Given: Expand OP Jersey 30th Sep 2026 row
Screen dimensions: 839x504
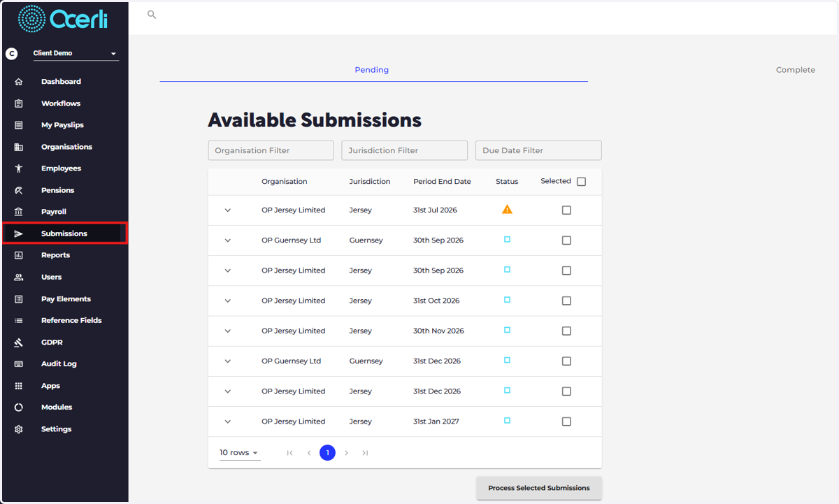Looking at the screenshot, I should pos(227,271).
